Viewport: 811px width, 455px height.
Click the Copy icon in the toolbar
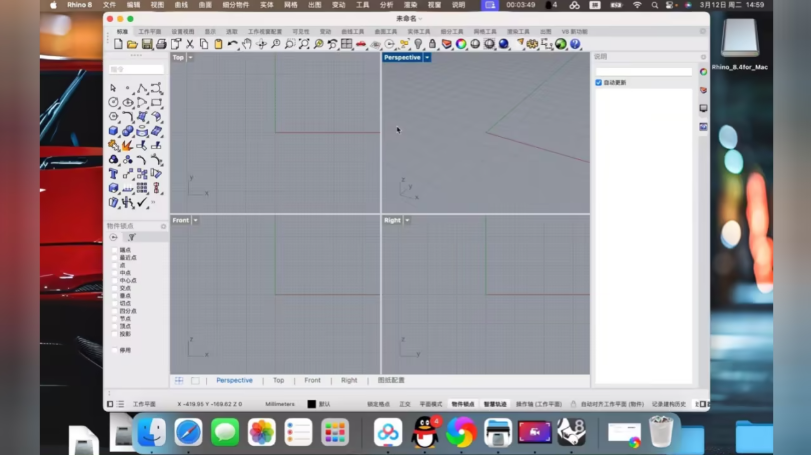(204, 44)
